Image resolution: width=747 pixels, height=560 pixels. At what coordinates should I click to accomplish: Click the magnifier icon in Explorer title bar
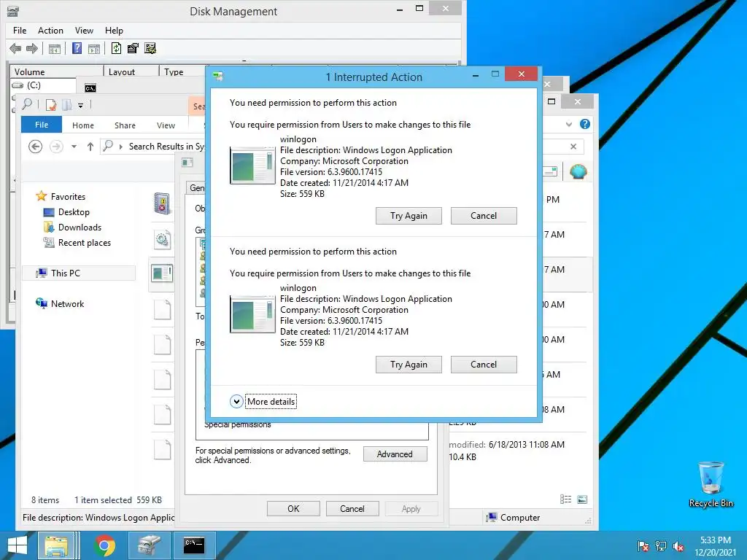(27, 104)
